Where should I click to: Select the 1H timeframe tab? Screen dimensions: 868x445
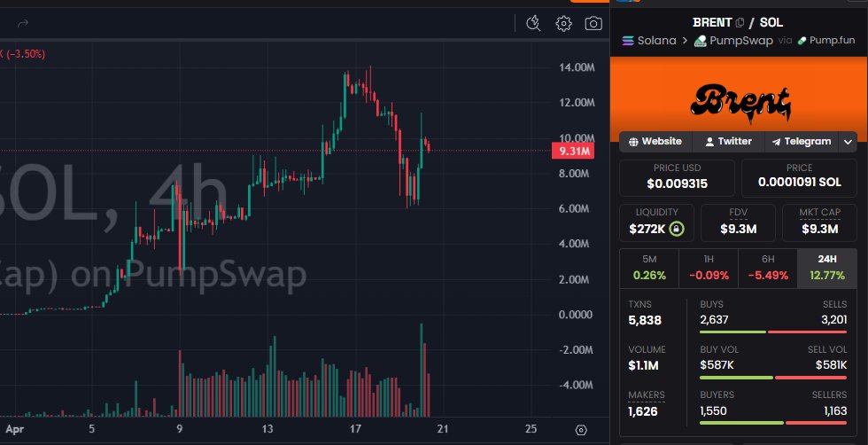click(x=709, y=268)
